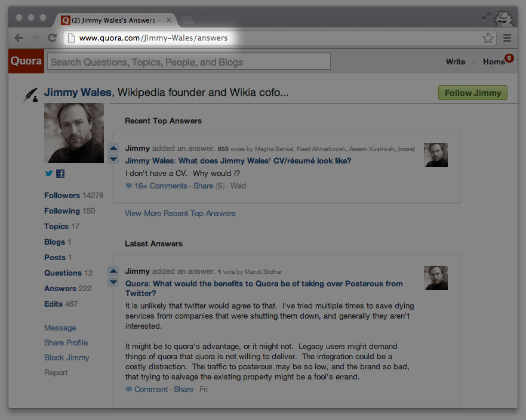
Task: Reload the page with the refresh icon
Action: (52, 38)
